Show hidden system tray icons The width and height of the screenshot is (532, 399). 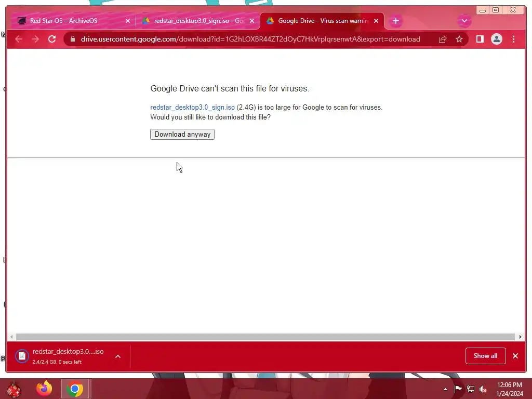[x=445, y=389]
